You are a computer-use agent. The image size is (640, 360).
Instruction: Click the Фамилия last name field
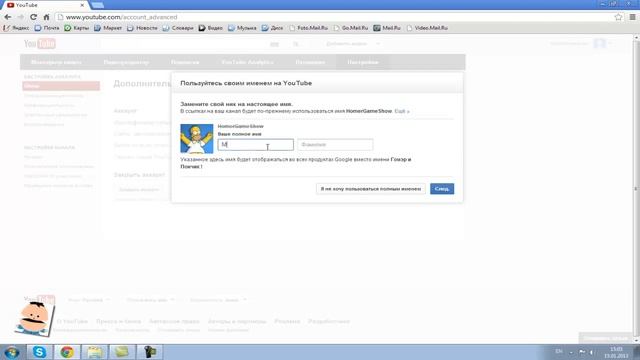[335, 144]
